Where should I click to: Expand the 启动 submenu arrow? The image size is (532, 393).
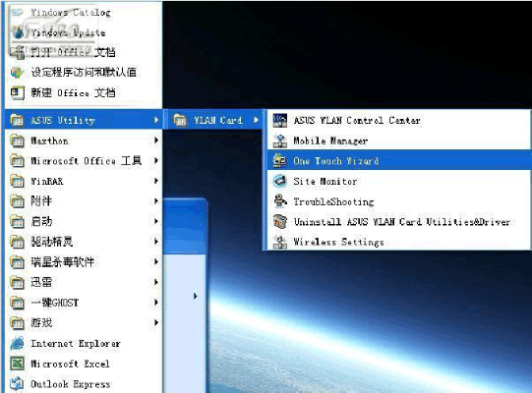pos(156,221)
